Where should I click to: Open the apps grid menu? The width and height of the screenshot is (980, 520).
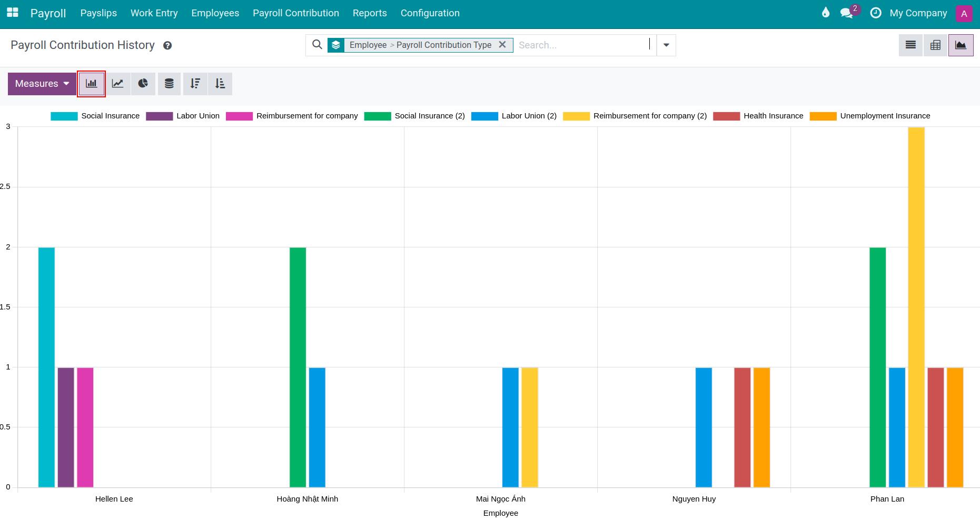(12, 13)
